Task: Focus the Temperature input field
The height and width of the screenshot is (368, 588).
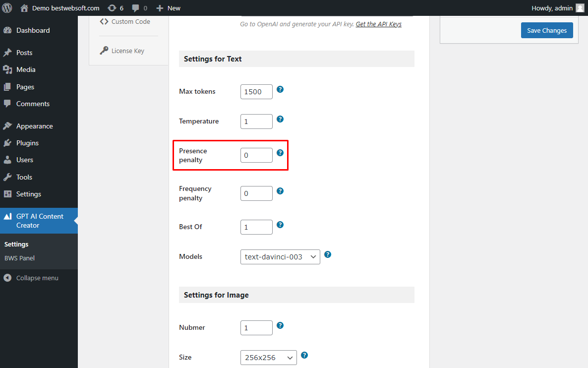Action: [256, 122]
